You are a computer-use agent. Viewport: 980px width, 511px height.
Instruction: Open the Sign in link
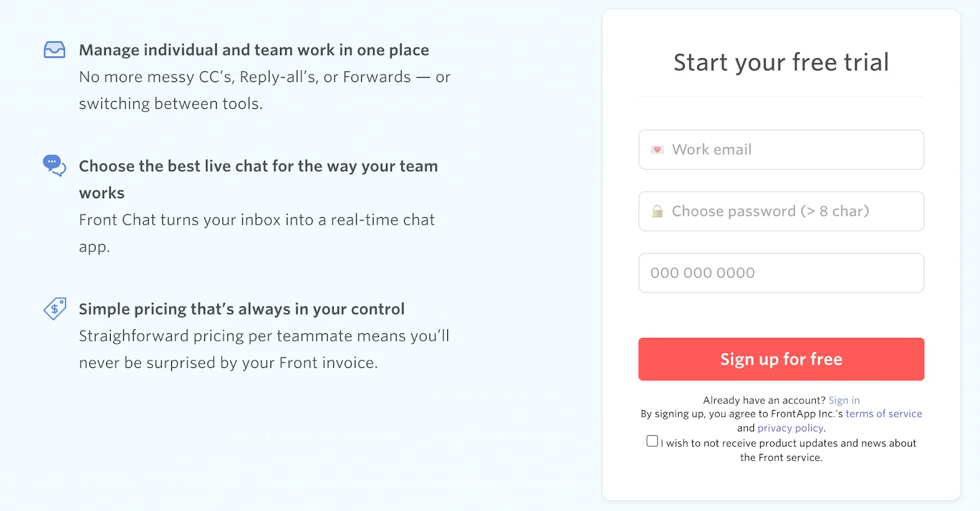(x=844, y=400)
